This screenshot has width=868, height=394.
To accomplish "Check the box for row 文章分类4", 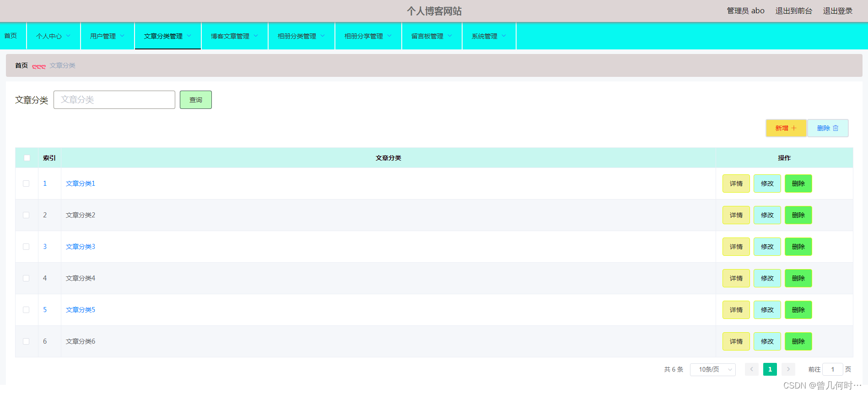I will point(26,278).
